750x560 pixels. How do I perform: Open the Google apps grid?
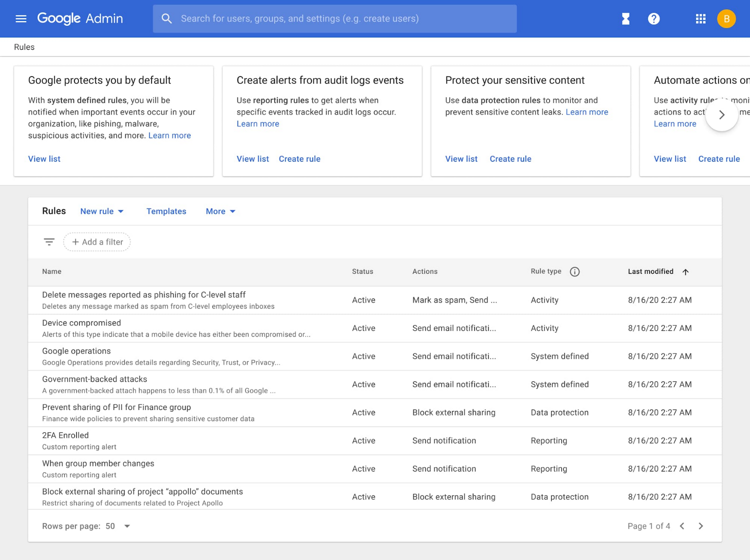[700, 18]
